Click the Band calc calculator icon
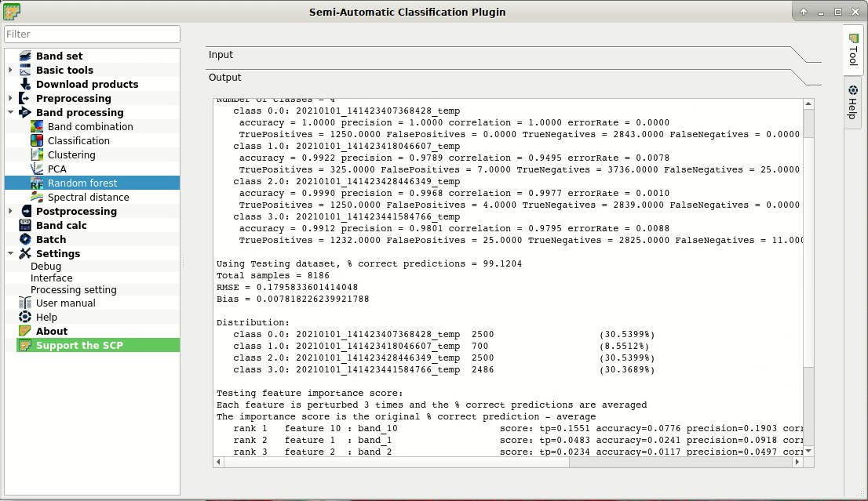 click(25, 225)
